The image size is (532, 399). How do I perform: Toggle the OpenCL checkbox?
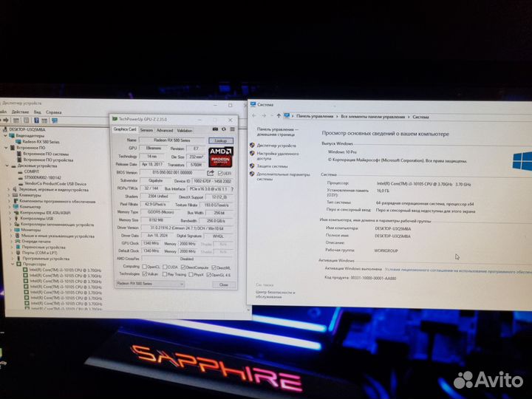(x=143, y=266)
